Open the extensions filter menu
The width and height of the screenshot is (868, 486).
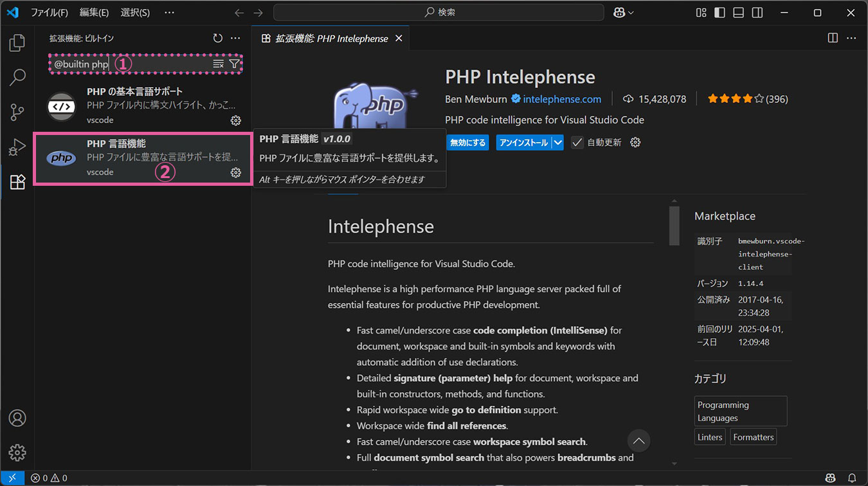[234, 64]
